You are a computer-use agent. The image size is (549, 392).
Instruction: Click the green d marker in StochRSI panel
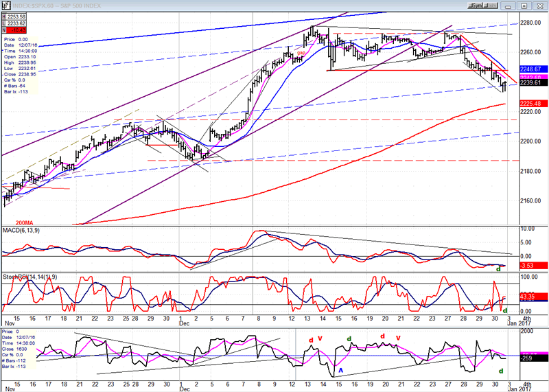coord(504,310)
